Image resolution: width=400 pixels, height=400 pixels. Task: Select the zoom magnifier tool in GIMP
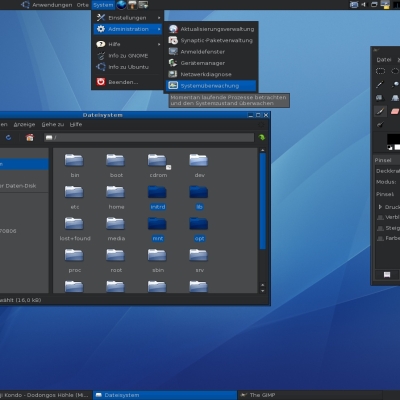point(395,84)
